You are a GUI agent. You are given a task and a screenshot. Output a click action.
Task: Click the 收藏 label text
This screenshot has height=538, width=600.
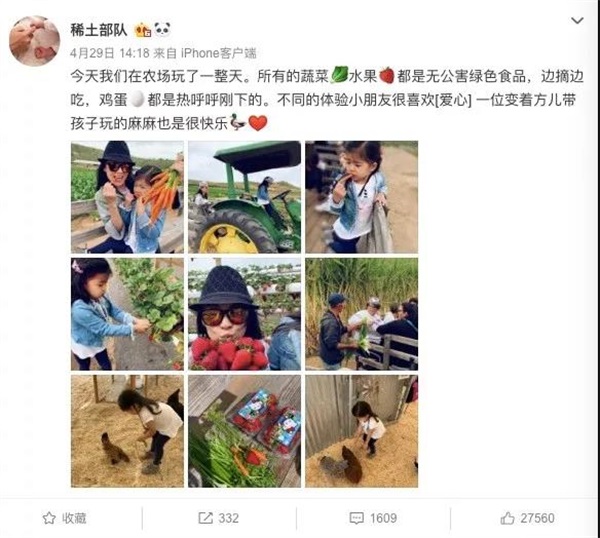click(74, 518)
